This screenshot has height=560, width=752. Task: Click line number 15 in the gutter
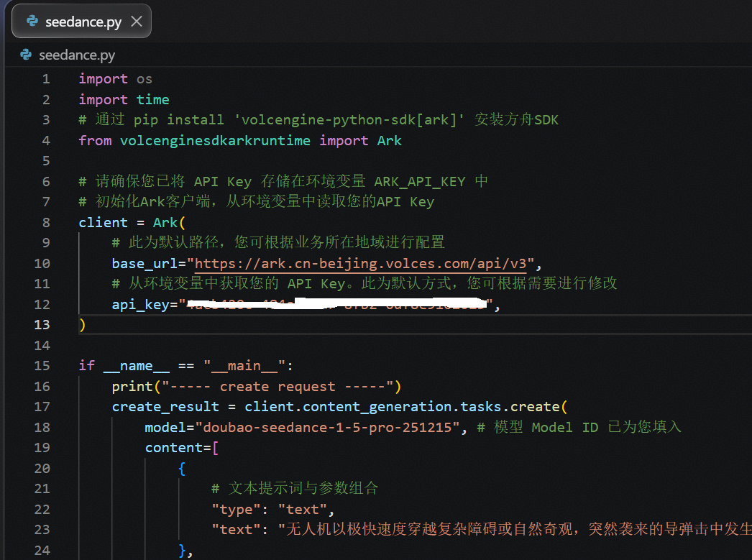coord(42,366)
